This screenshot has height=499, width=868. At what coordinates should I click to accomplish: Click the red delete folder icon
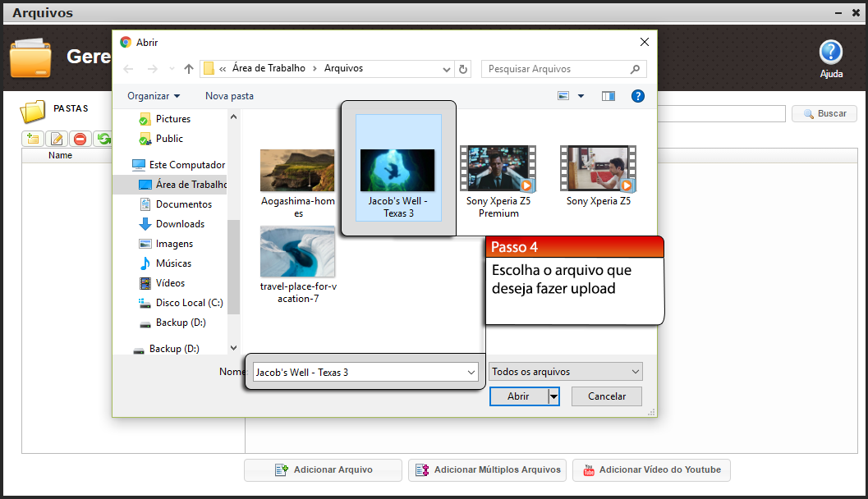click(80, 139)
